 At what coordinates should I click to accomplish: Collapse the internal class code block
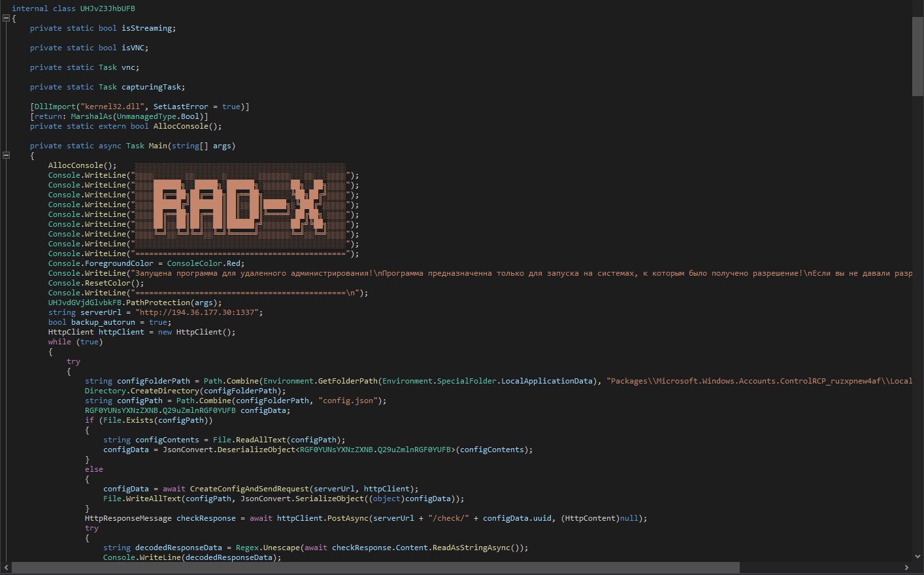tap(6, 18)
